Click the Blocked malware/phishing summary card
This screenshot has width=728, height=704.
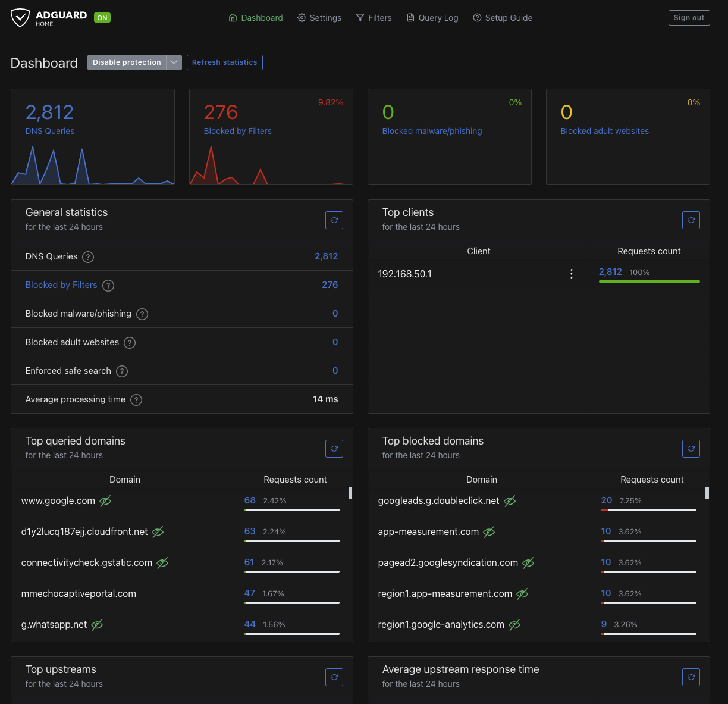click(450, 137)
